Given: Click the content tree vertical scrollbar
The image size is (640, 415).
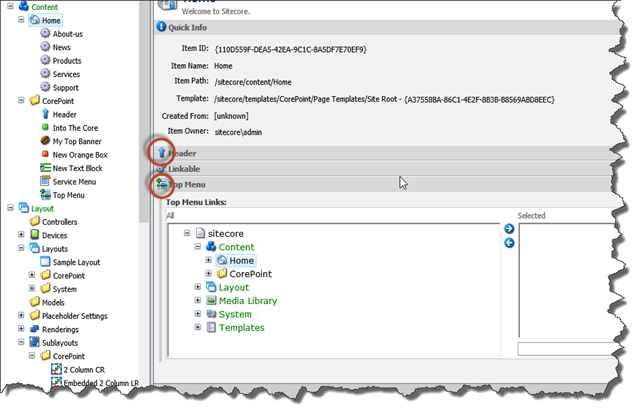Looking at the screenshot, I should pyautogui.click(x=143, y=111).
